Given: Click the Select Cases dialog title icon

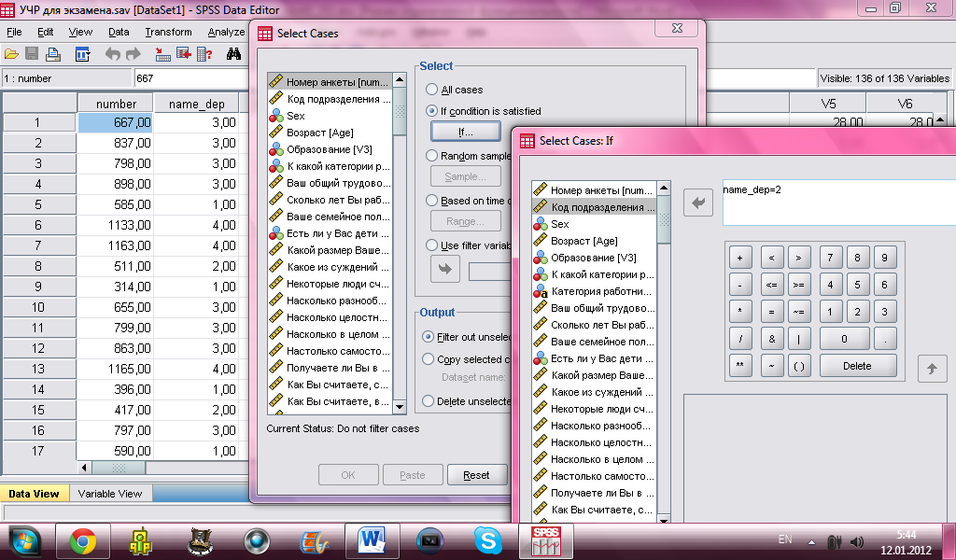Looking at the screenshot, I should coord(265,34).
